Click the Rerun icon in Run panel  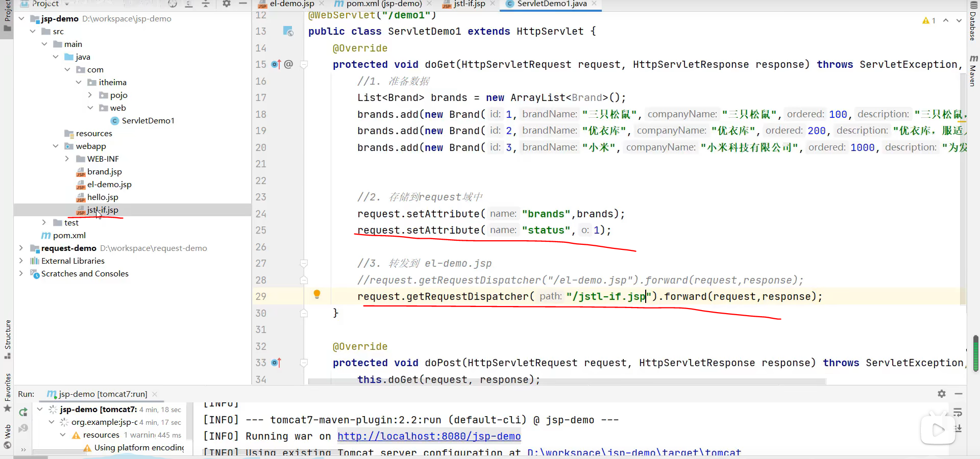tap(23, 412)
